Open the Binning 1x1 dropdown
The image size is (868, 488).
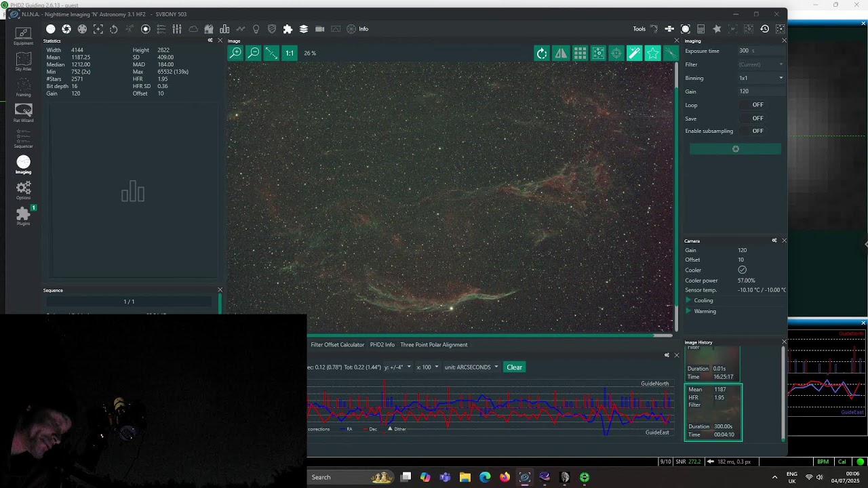point(761,78)
